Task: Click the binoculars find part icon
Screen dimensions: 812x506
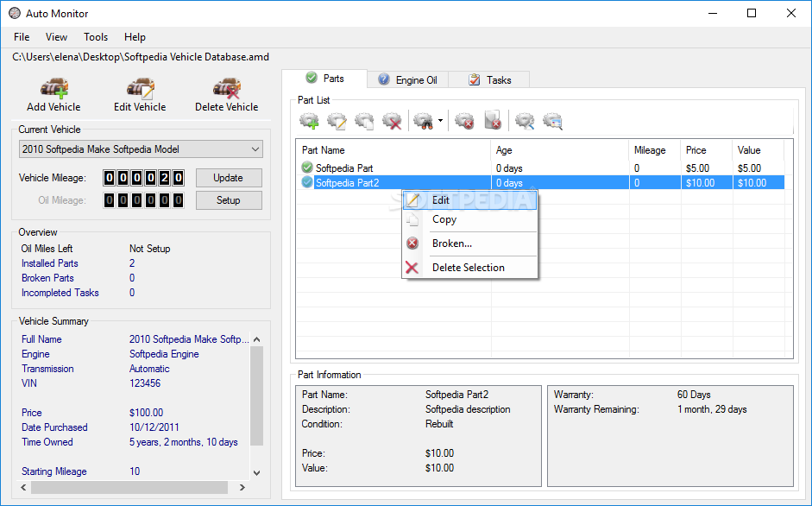Action: pyautogui.click(x=423, y=121)
